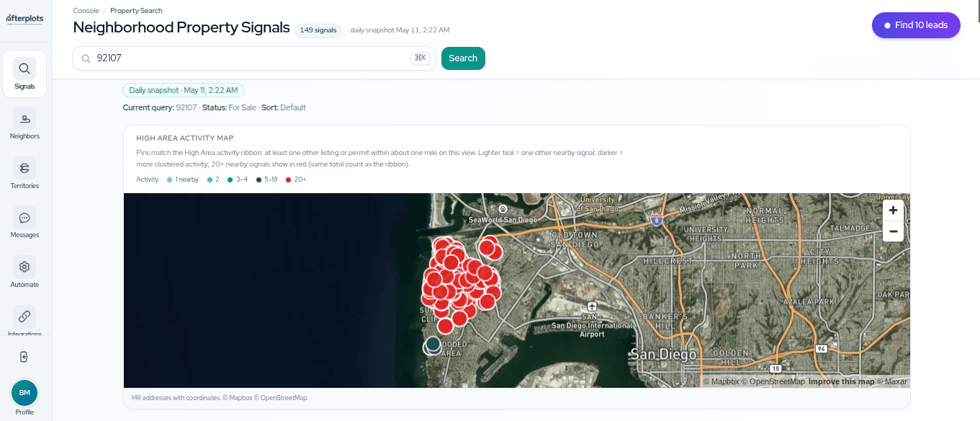
Task: Click the Find 10 leads button
Action: (916, 25)
